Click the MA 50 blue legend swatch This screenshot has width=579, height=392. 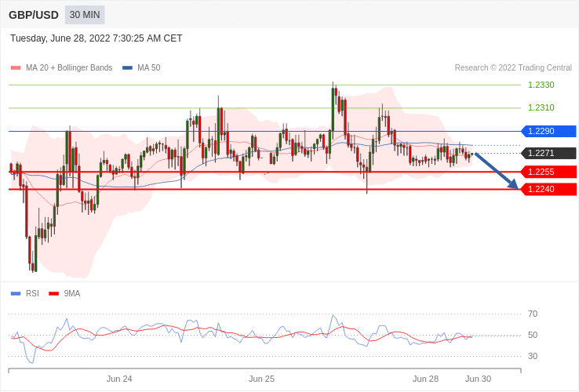point(127,68)
